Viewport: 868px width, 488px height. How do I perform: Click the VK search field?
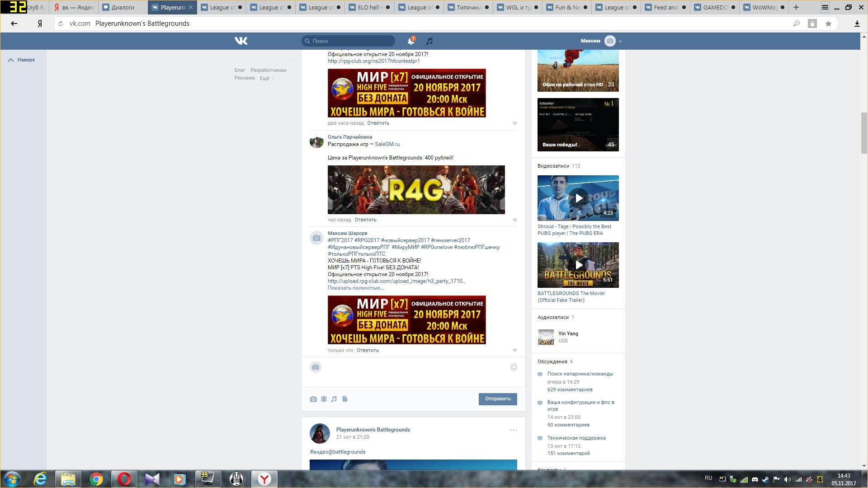pos(348,41)
